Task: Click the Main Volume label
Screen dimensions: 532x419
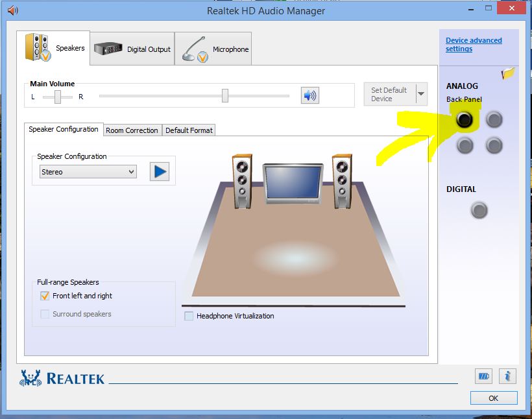Action: pos(53,84)
